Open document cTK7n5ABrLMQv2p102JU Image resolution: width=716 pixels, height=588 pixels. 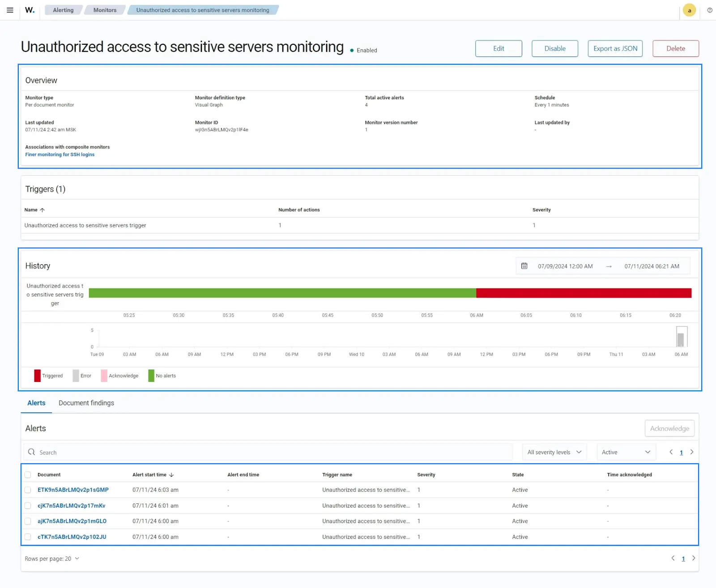72,537
